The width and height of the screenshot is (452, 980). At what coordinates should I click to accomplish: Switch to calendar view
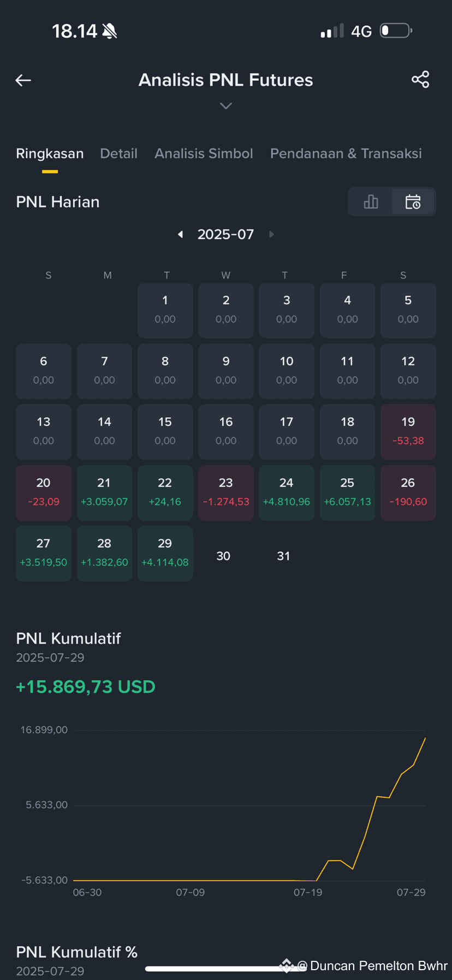[413, 202]
